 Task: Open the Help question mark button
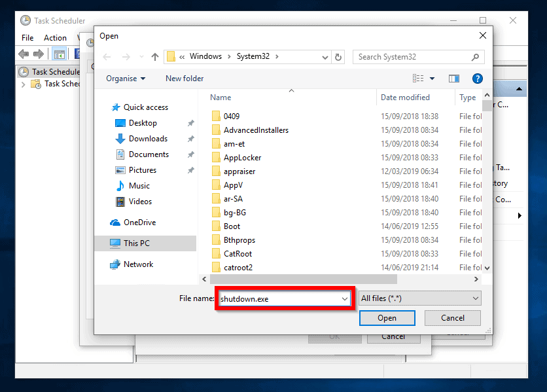pyautogui.click(x=477, y=79)
